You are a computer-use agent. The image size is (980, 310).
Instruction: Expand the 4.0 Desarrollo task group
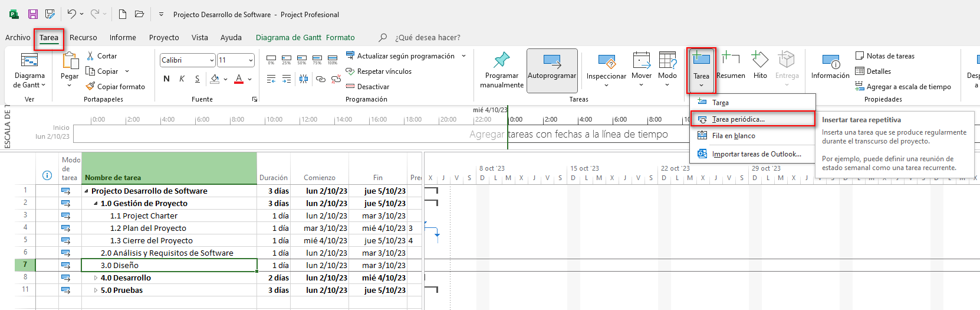[x=96, y=278]
